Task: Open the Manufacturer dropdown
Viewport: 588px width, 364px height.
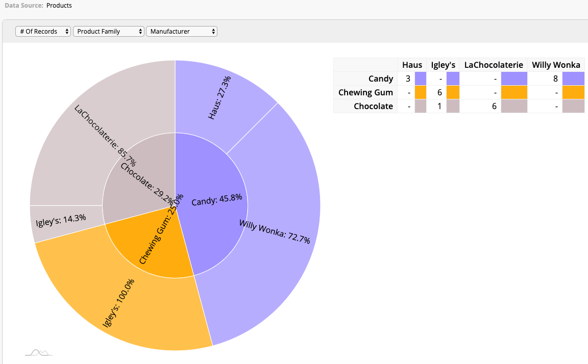Action: coord(182,32)
